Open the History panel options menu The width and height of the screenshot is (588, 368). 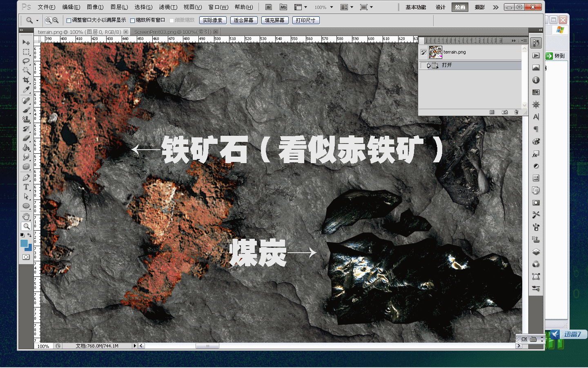(x=524, y=40)
